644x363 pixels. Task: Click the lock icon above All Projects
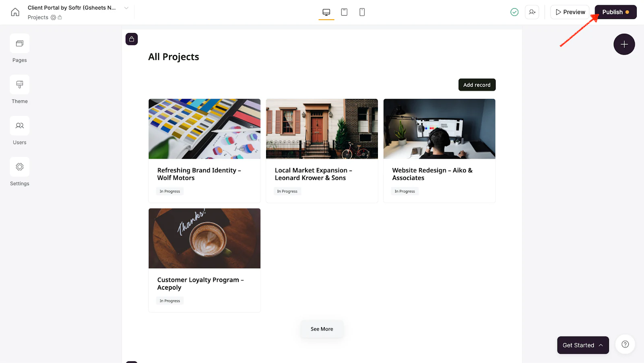click(132, 39)
